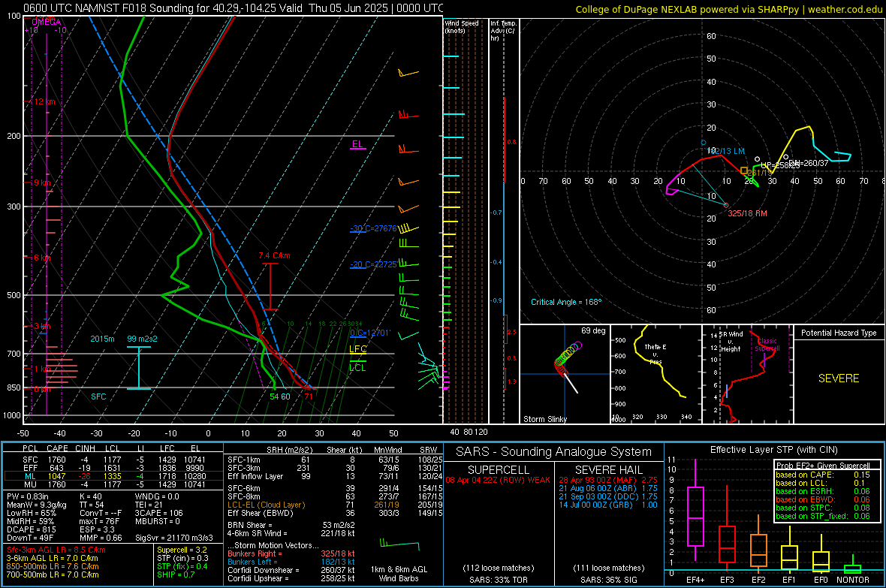Click the Sfc-3km AGL LR = 8.5 C/km line

[x=56, y=550]
